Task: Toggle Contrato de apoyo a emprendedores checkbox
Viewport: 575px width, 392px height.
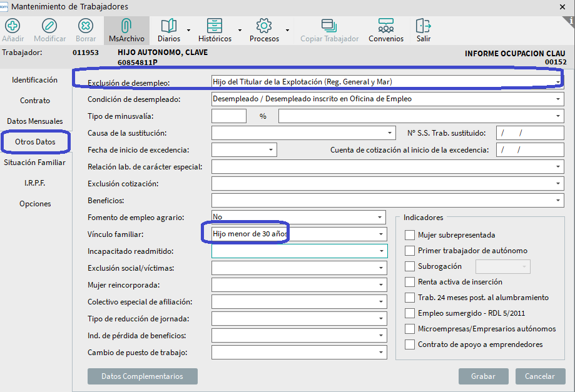Action: [410, 344]
